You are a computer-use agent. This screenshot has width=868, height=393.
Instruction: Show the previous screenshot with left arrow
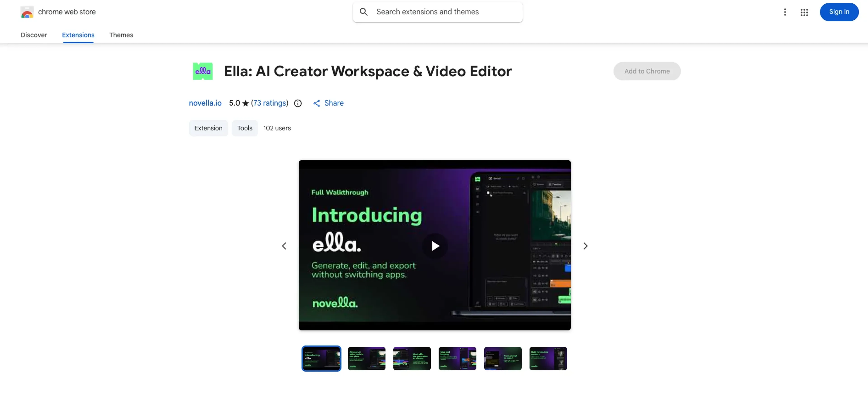tap(284, 246)
